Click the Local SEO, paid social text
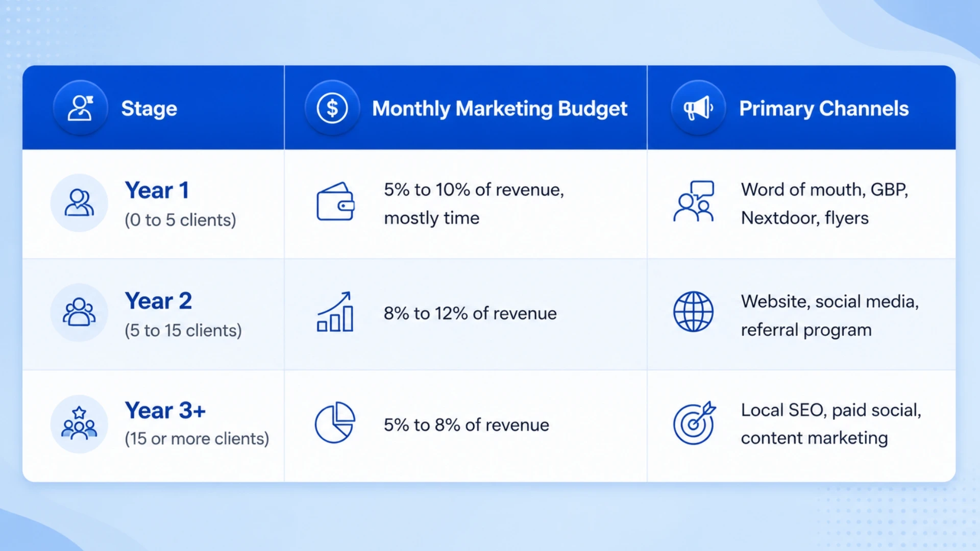Viewport: 980px width, 551px height. [x=831, y=410]
